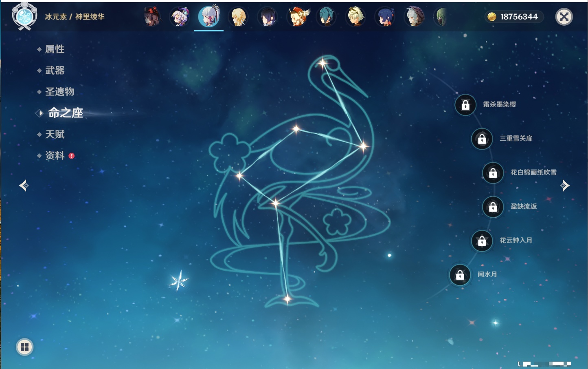Click the locked 霜杀墨染樱 constellation node

tap(465, 105)
